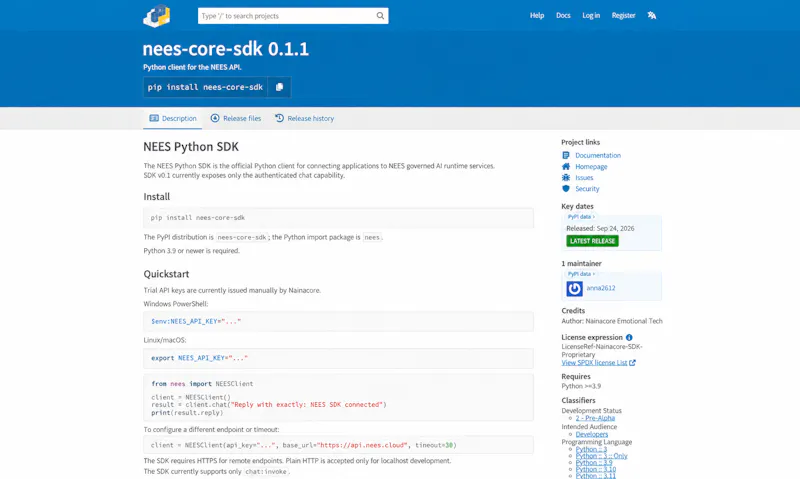Switch to the Release history tab
Viewport: 800px width, 479px height.
click(x=305, y=118)
